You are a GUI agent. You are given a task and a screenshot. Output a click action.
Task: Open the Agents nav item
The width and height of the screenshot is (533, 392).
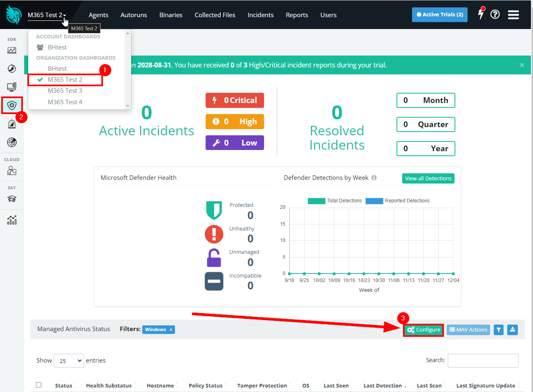tap(99, 15)
